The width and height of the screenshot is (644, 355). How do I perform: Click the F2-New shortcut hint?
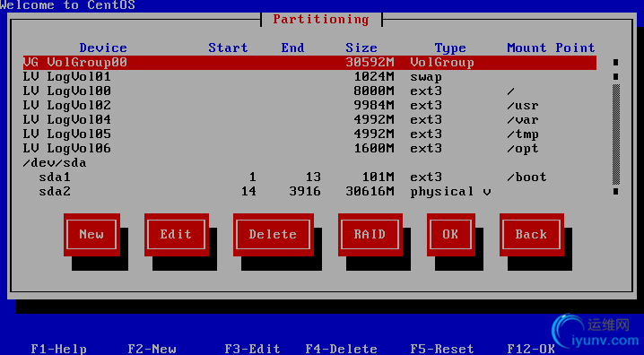click(152, 349)
